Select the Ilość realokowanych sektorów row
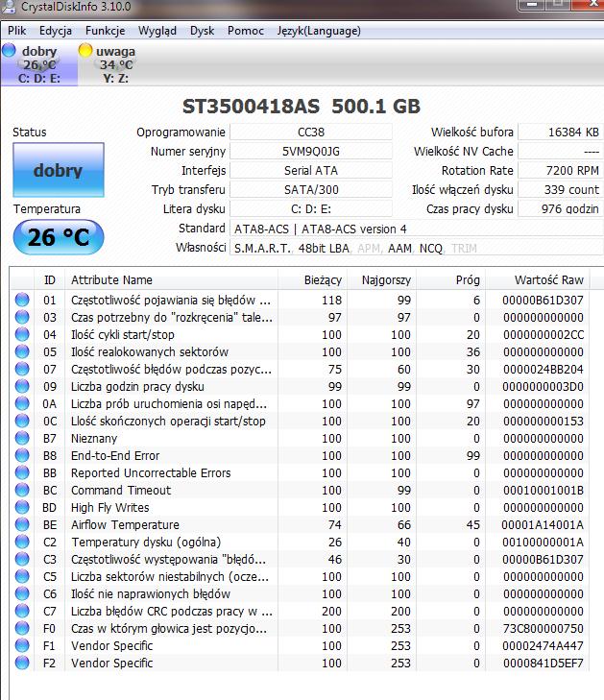The image size is (604, 700). (x=300, y=351)
